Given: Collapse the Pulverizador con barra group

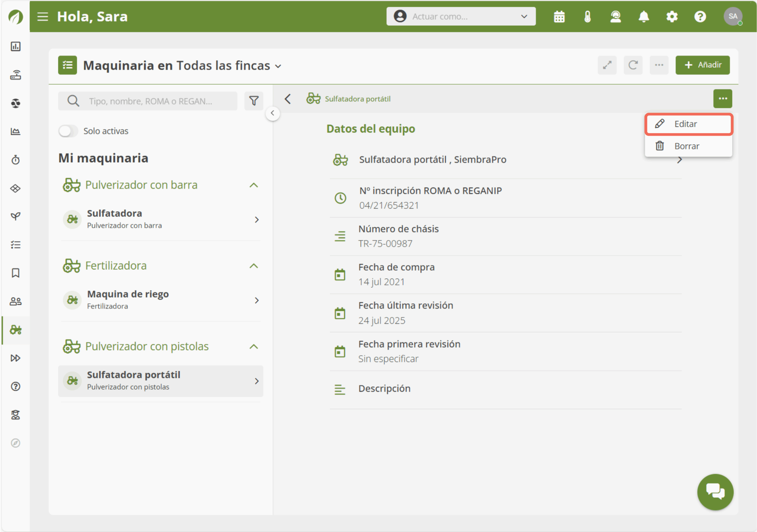Looking at the screenshot, I should coord(253,185).
